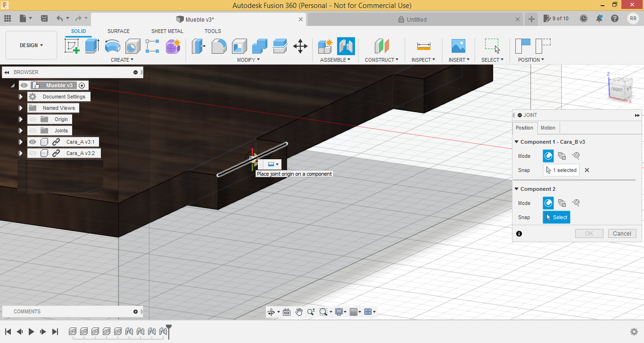Click the info icon in Joint dialog
The width and height of the screenshot is (644, 343).
(x=519, y=234)
